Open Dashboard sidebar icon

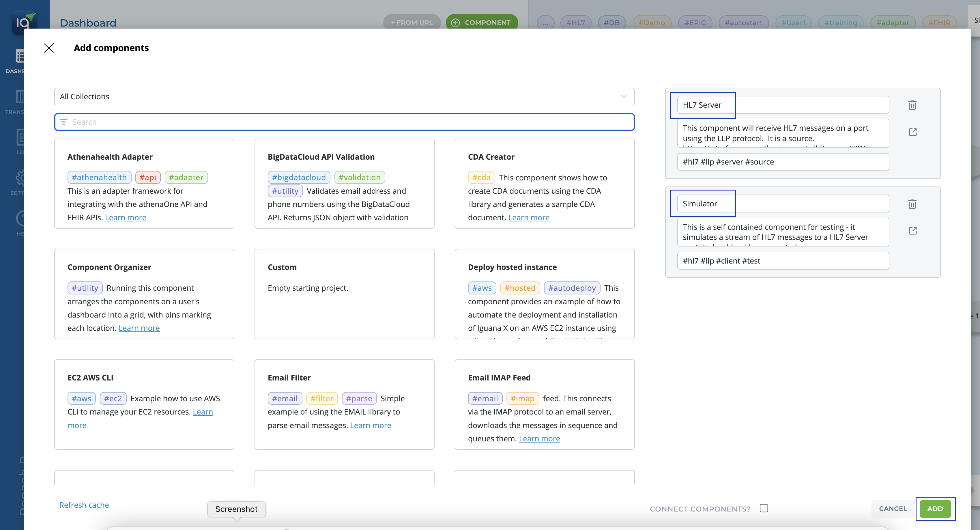click(19, 56)
